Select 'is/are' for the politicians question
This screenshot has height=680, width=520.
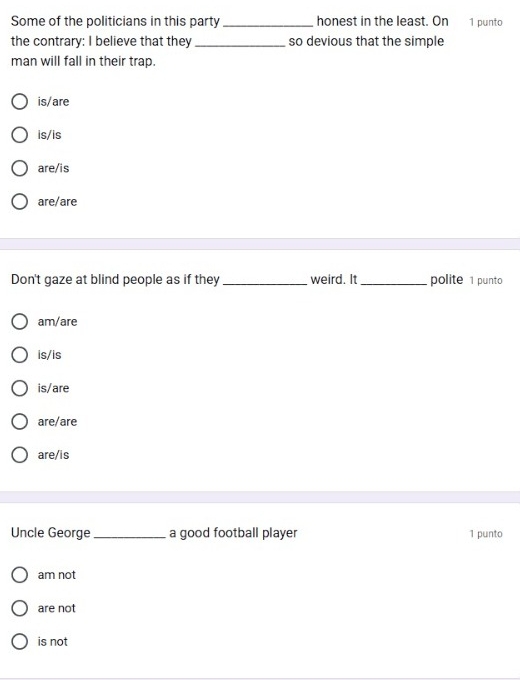tap(20, 101)
